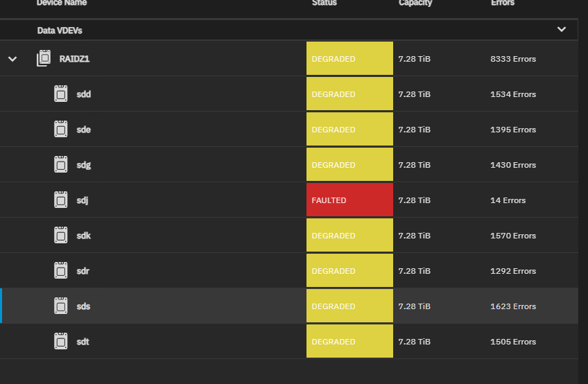Screen dimensions: 588x384
Task: Select the sdj device name
Action: pos(83,200)
